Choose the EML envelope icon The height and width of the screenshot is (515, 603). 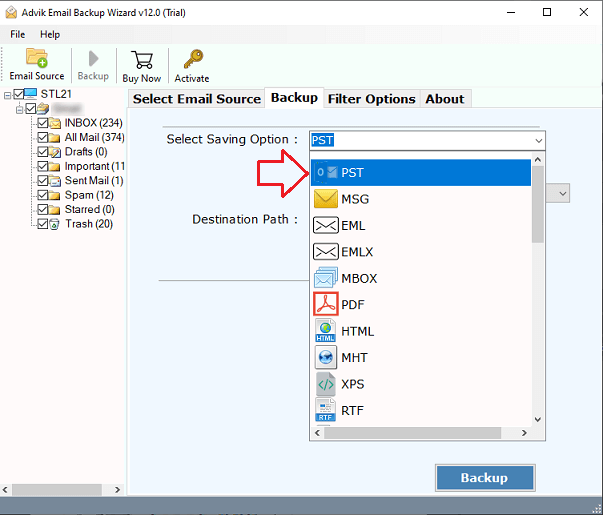click(x=325, y=225)
